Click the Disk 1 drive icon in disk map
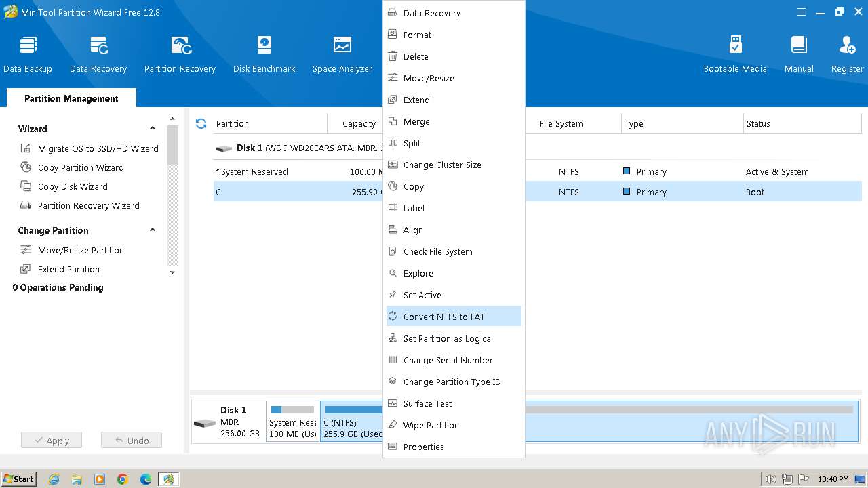The width and height of the screenshot is (868, 488). tap(204, 424)
